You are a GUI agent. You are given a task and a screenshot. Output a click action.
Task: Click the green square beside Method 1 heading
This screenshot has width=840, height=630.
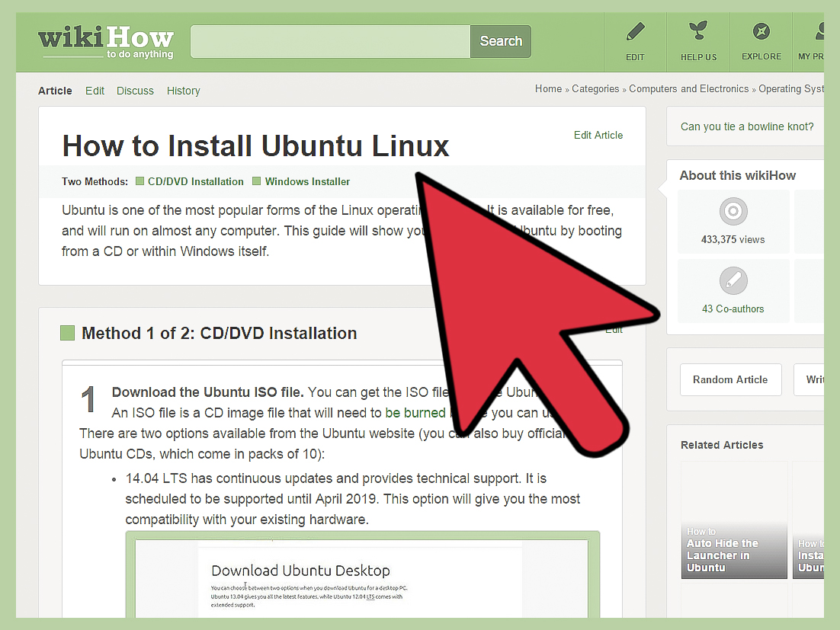[68, 333]
